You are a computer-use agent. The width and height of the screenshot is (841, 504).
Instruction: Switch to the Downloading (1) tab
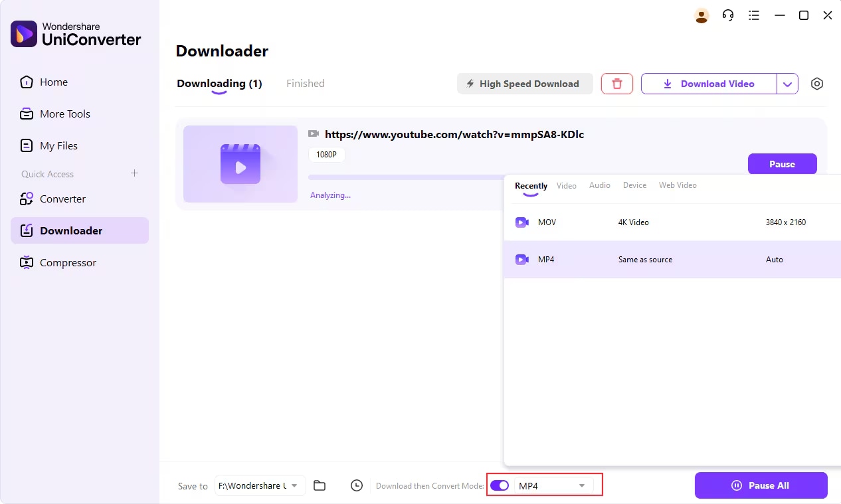tap(219, 84)
